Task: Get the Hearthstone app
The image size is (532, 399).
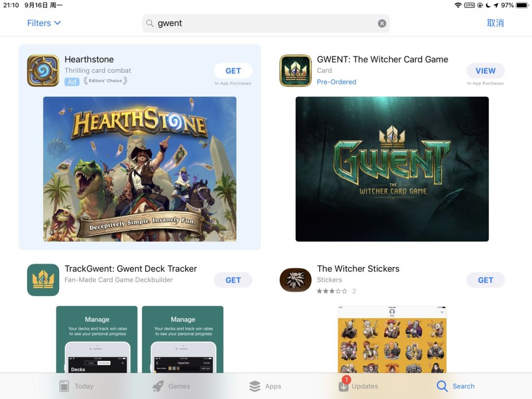Action: tap(233, 71)
